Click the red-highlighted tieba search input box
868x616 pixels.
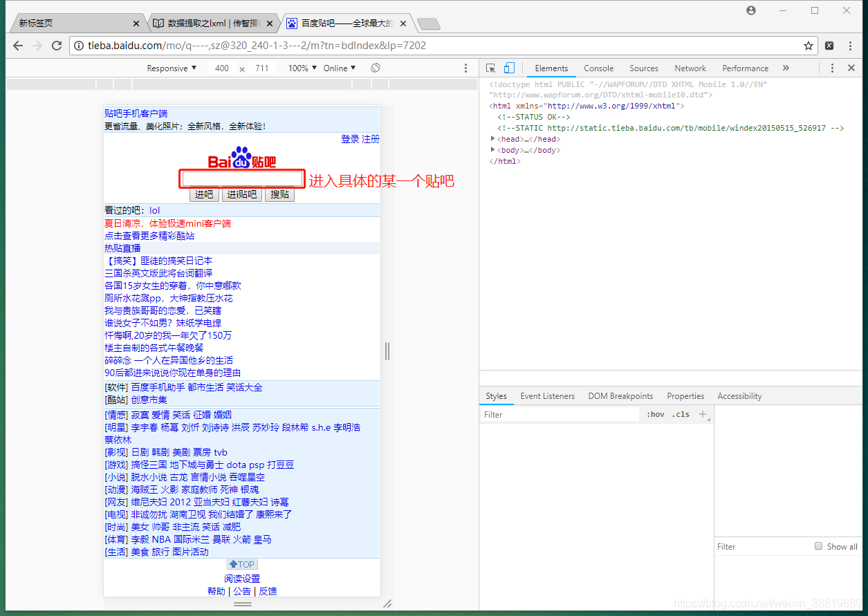click(242, 178)
